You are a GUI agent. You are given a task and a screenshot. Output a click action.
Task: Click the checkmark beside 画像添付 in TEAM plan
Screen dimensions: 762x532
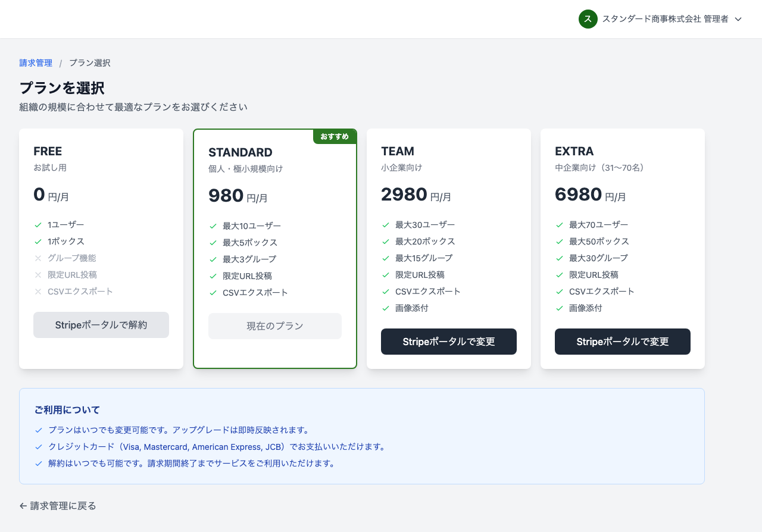click(x=386, y=308)
